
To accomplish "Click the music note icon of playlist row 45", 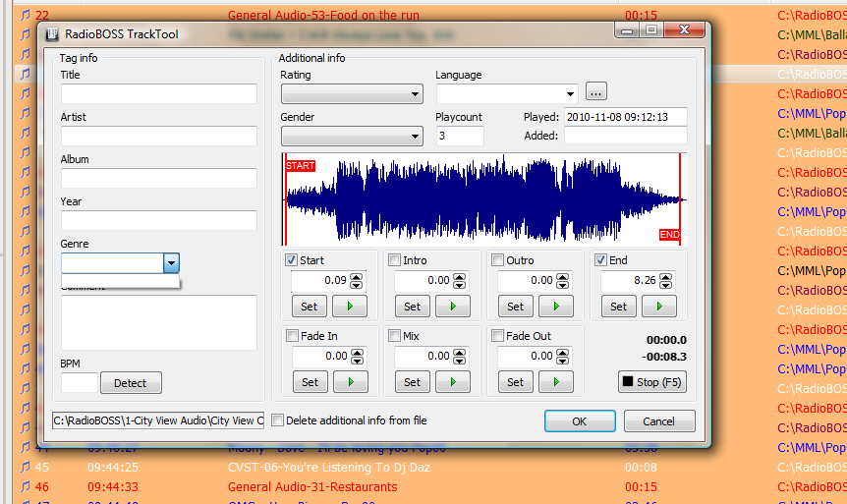I will pos(25,467).
